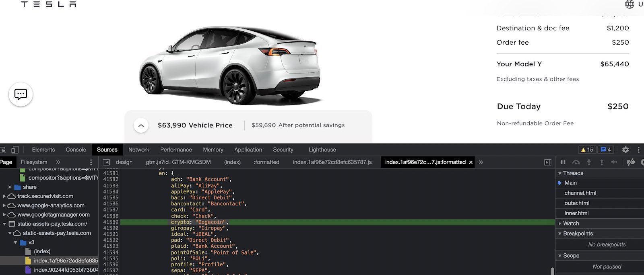Click the Step debugger icon
644x275 pixels.
[614, 162]
